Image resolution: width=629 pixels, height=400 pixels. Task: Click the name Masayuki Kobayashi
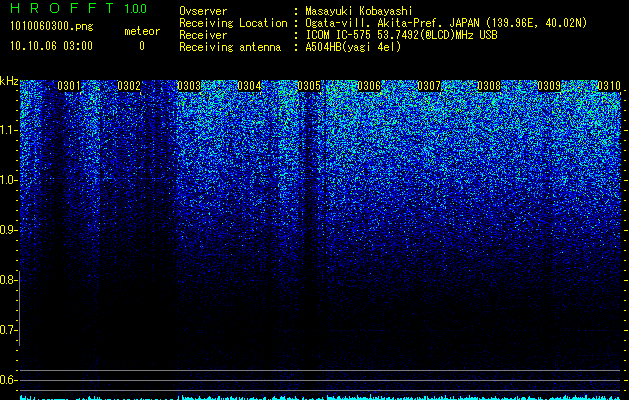[x=359, y=11]
